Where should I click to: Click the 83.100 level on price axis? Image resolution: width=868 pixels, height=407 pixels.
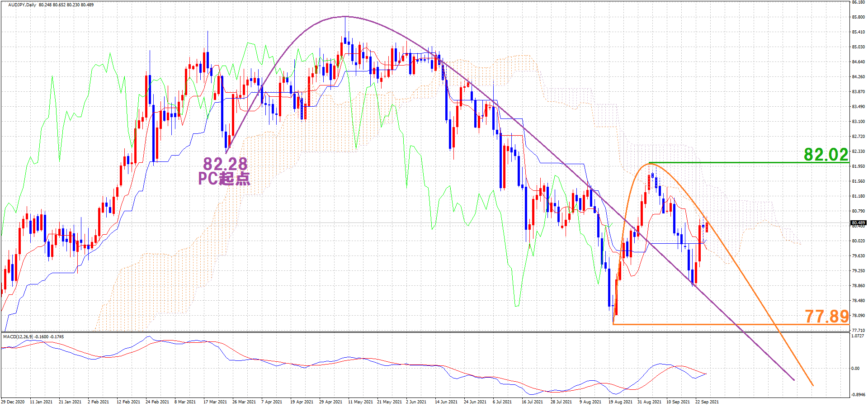pos(858,122)
